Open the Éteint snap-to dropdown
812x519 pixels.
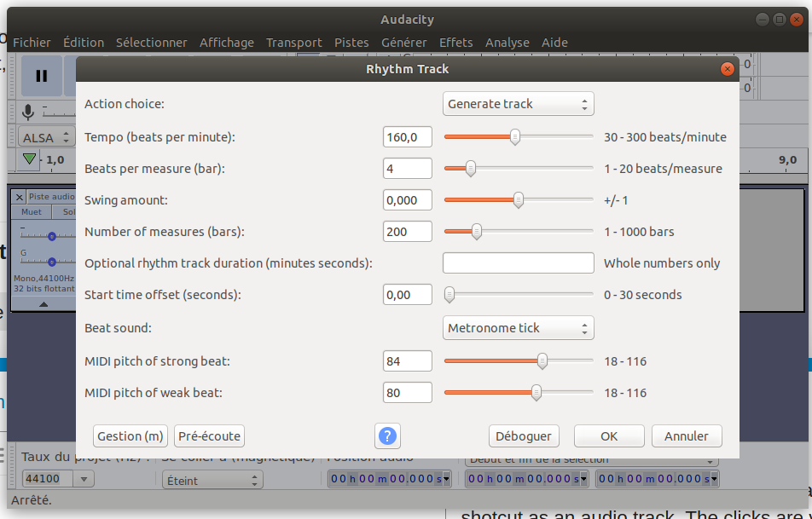(x=212, y=480)
